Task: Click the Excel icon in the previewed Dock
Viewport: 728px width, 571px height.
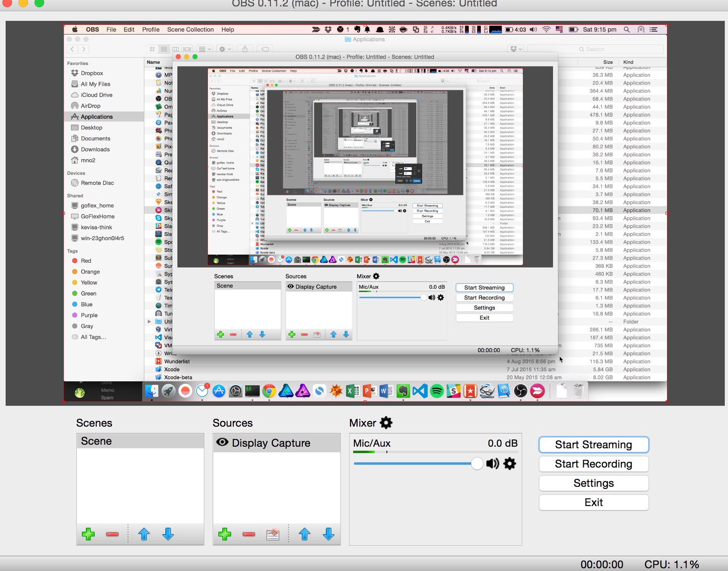Action: coord(353,391)
